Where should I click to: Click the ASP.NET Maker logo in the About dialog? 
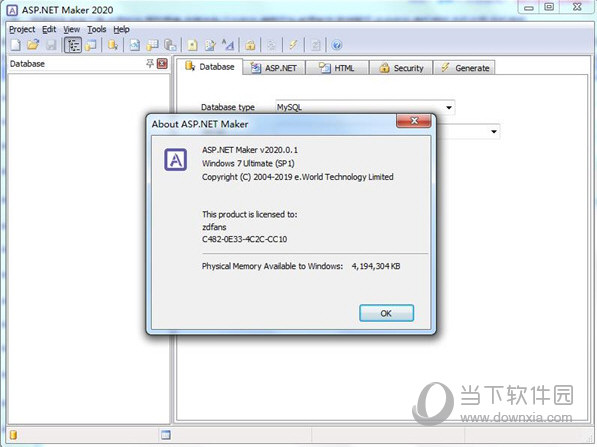[x=176, y=160]
